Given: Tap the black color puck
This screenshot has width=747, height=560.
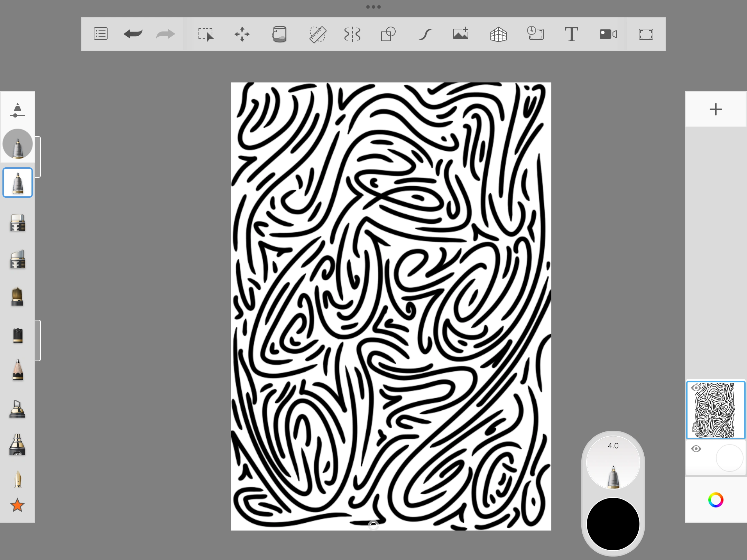Looking at the screenshot, I should (x=613, y=524).
